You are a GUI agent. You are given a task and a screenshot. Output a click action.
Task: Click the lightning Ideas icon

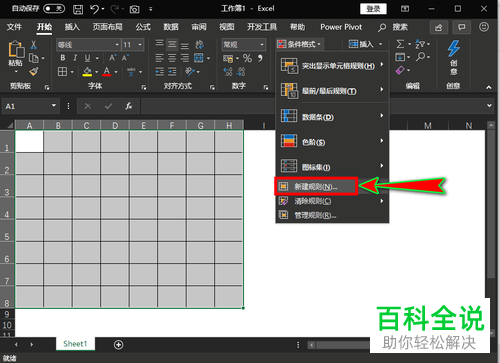pos(453,49)
